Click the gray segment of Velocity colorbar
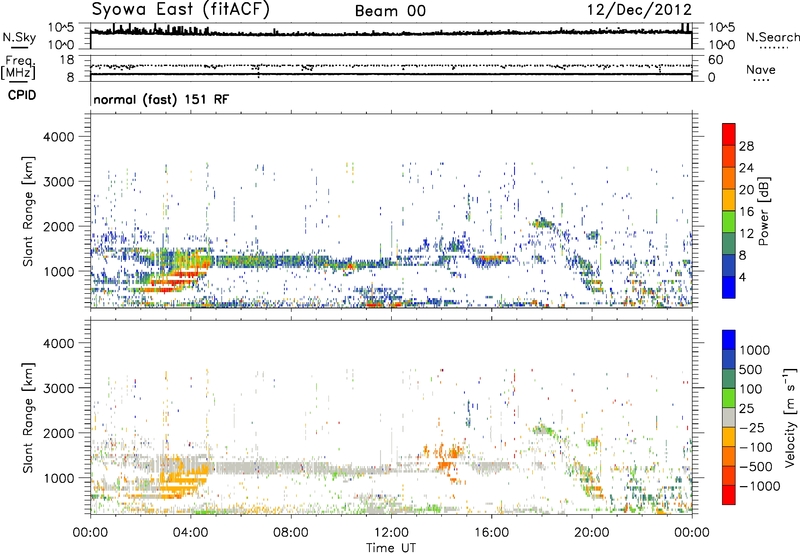Image resolution: width=800 pixels, height=554 pixels. pos(729,417)
